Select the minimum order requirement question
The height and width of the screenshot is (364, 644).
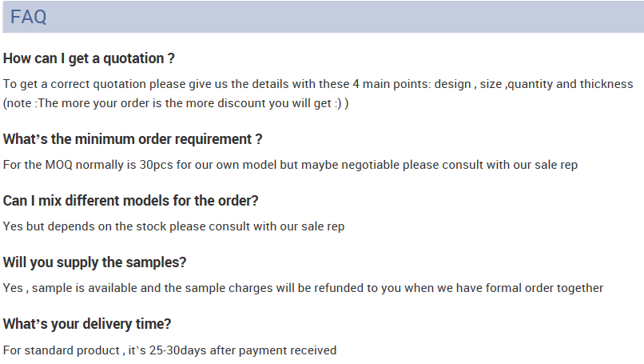133,139
